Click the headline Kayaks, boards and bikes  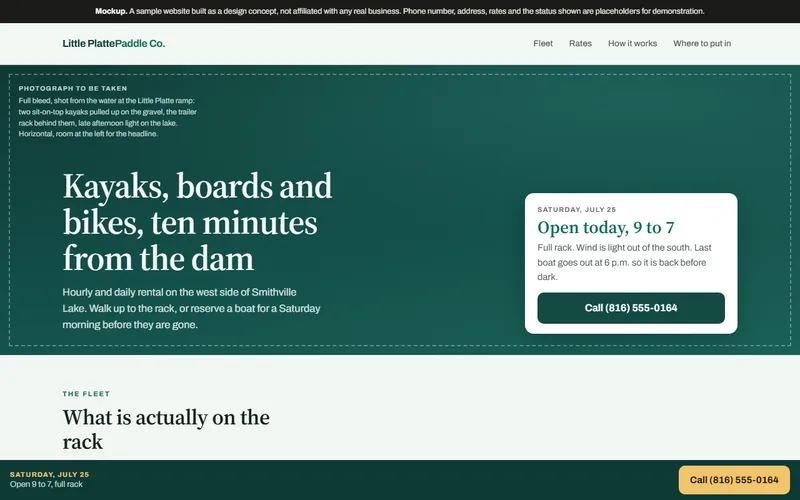197,222
